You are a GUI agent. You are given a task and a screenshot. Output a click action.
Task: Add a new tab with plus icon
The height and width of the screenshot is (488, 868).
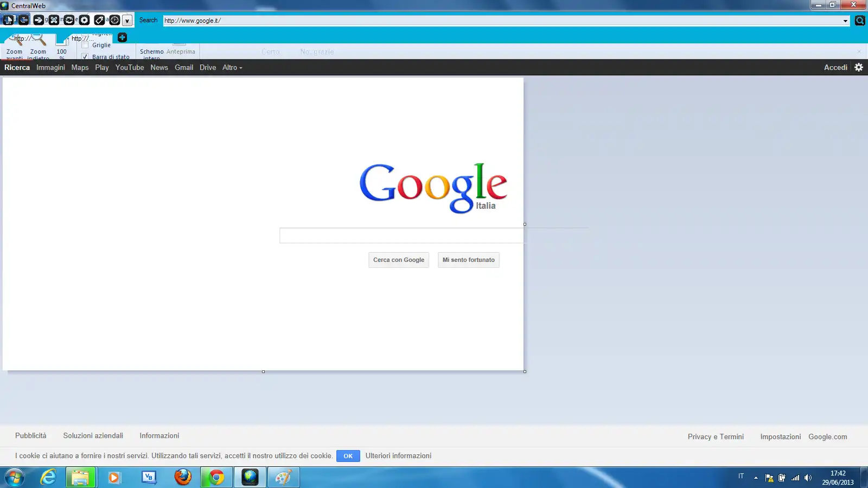click(122, 37)
